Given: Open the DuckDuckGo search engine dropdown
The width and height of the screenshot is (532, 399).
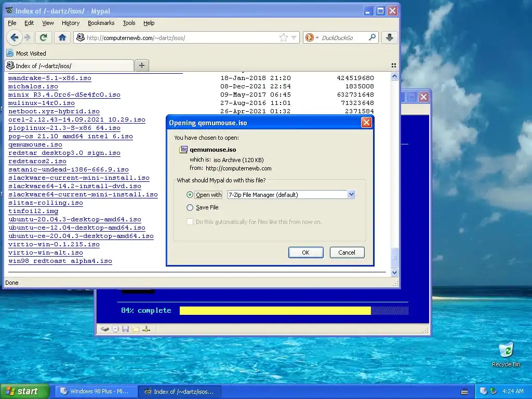Looking at the screenshot, I should click(x=317, y=37).
